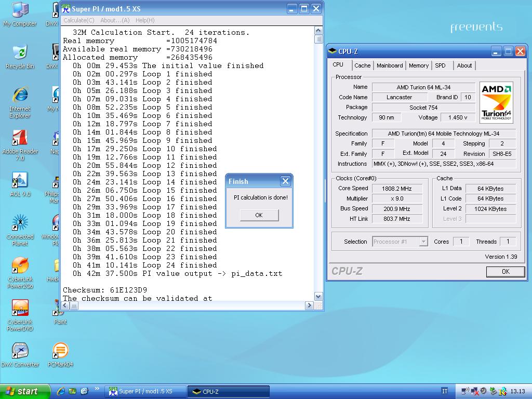The image size is (532, 399).
Task: Click third quick launch icon
Action: [84, 391]
